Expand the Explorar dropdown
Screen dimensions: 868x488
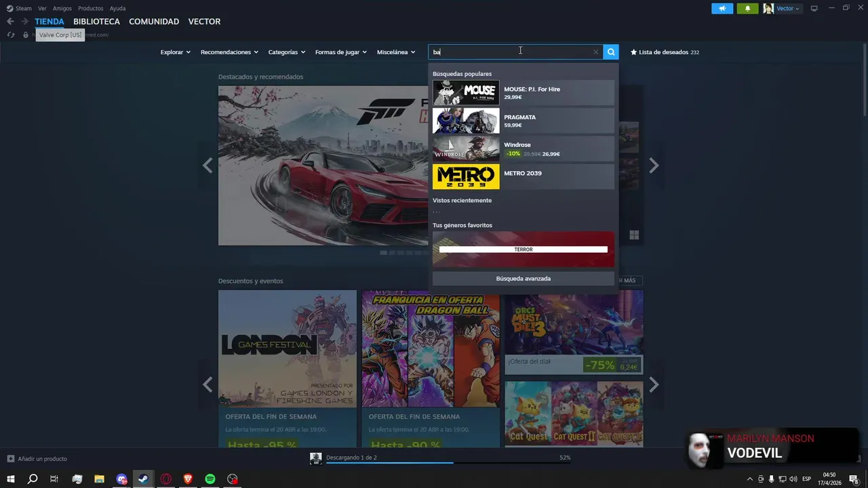coord(175,52)
